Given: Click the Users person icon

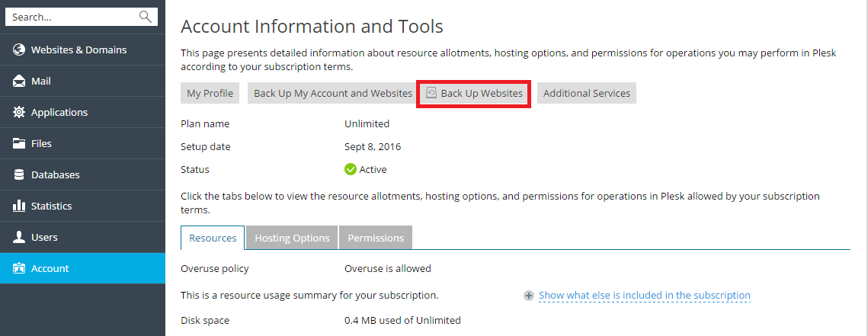Looking at the screenshot, I should 19,237.
